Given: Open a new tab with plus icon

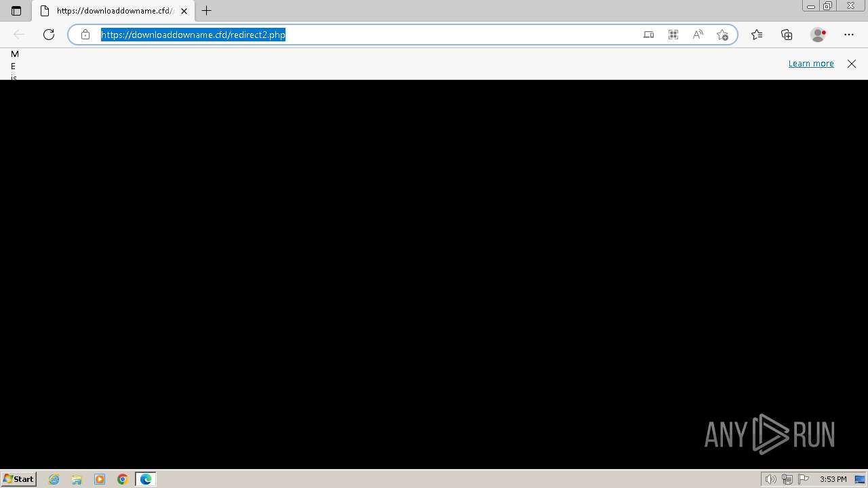Looking at the screenshot, I should (x=207, y=11).
